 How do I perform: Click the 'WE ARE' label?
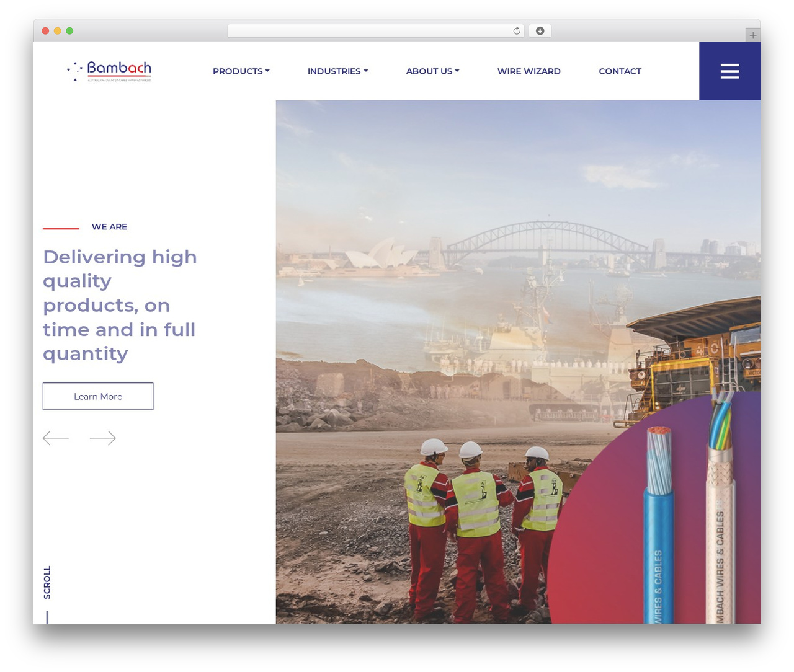click(109, 227)
